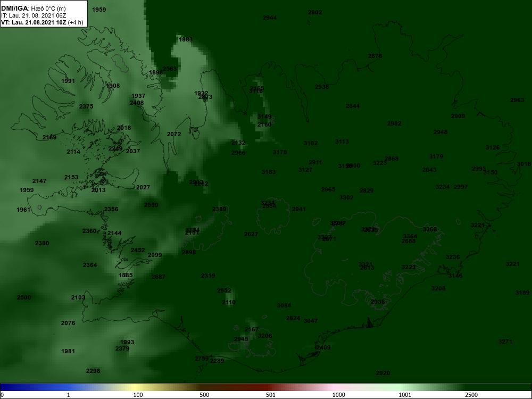
Task: Select the 3018 label at the right edge
Action: (x=524, y=164)
